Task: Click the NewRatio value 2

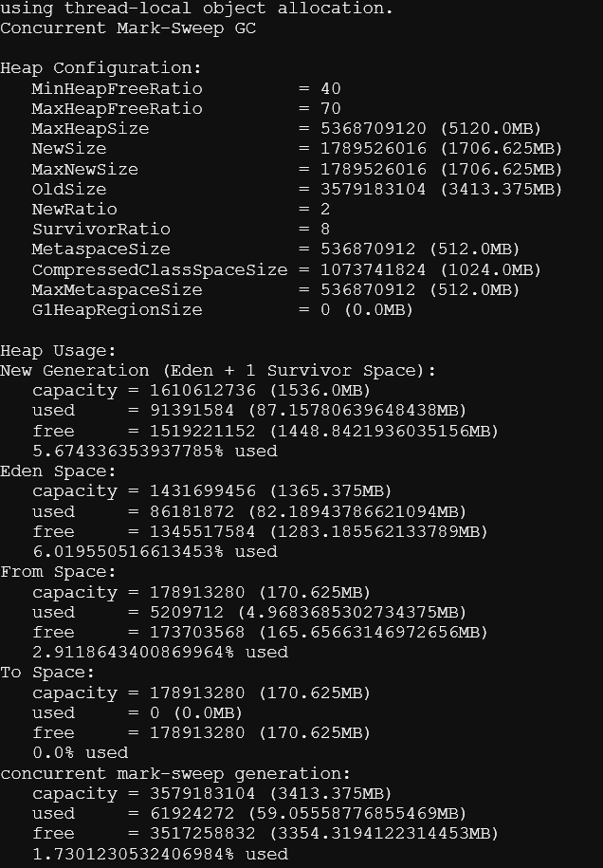Action: 325,210
